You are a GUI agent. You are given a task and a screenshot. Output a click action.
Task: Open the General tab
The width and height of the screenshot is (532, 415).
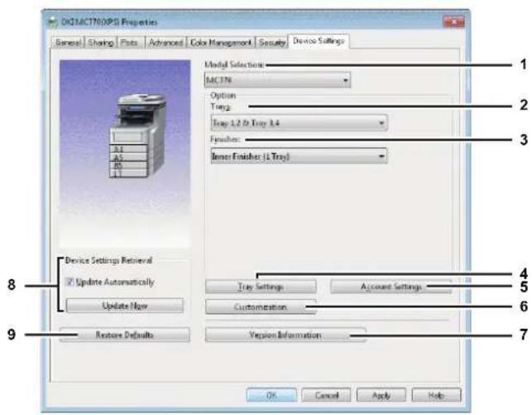coord(68,43)
